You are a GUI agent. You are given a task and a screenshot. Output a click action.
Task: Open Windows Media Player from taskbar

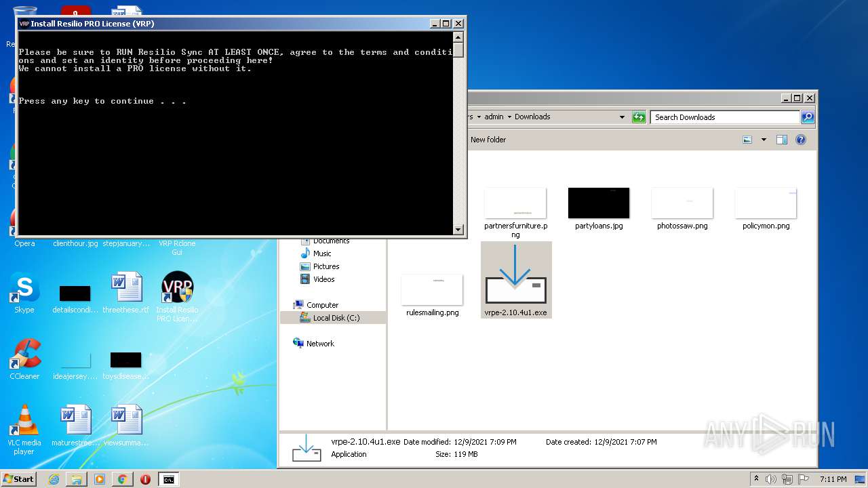(100, 479)
